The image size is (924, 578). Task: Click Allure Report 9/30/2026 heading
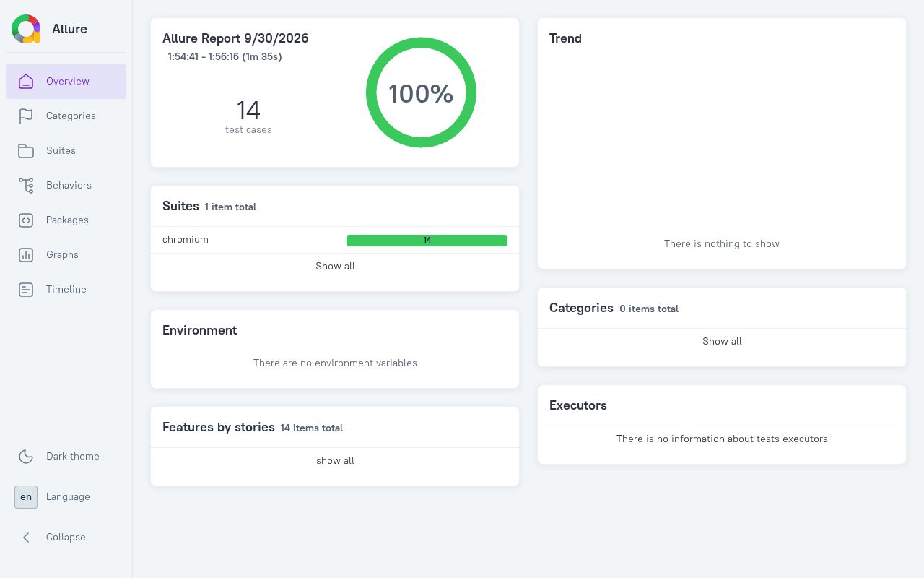coord(235,38)
